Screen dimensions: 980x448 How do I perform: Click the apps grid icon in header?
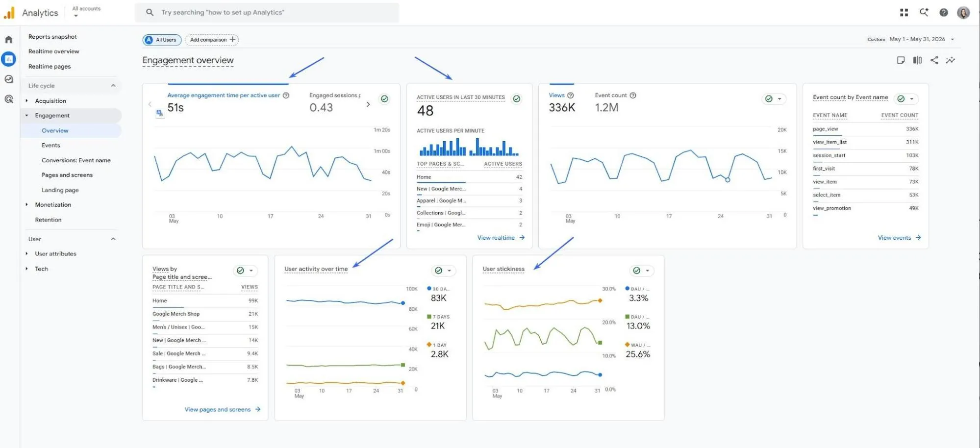(x=904, y=13)
